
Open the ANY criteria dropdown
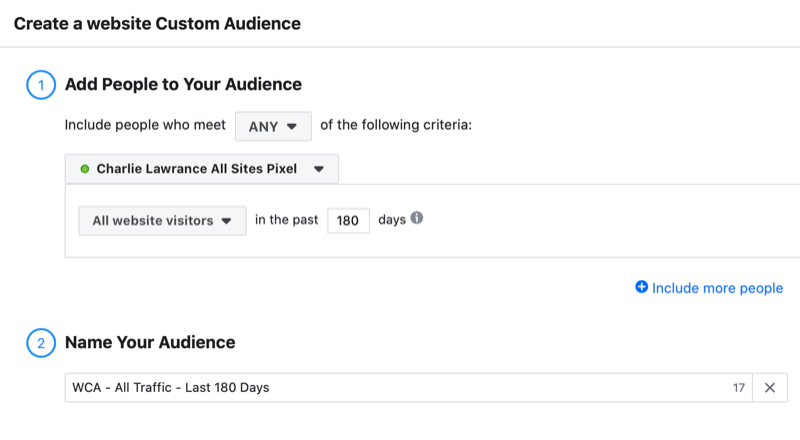pyautogui.click(x=272, y=126)
